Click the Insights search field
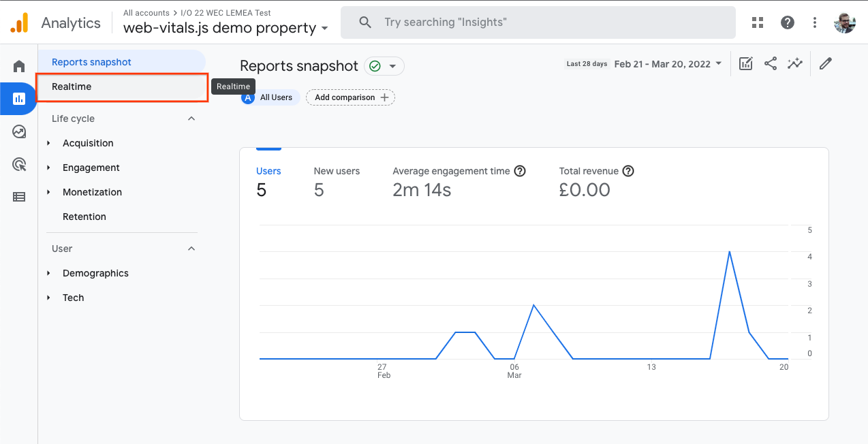 (538, 22)
